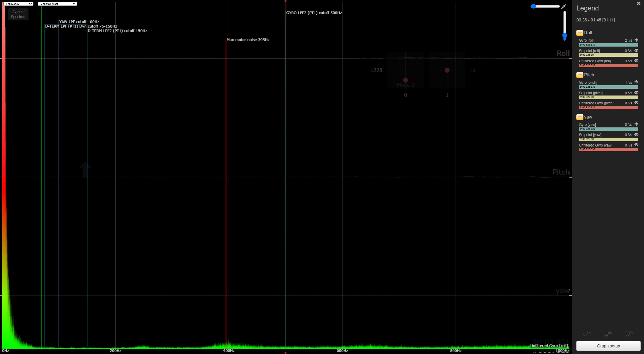Collapse the Roll graph group
644x354 pixels.
pyautogui.click(x=580, y=33)
